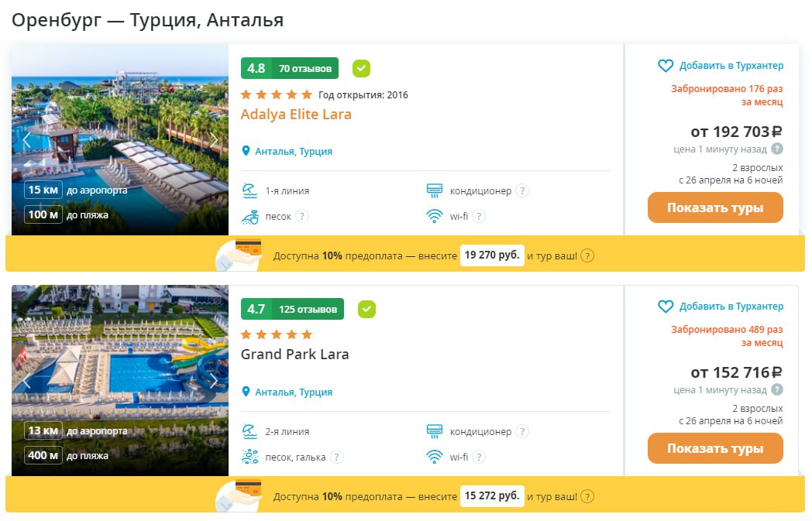Click heart icon for Adalya Elite Lara
The image size is (812, 521).
click(666, 66)
